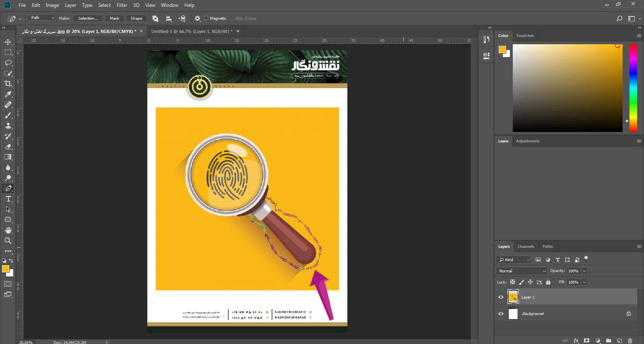
Task: Select the Hand tool
Action: (x=8, y=230)
